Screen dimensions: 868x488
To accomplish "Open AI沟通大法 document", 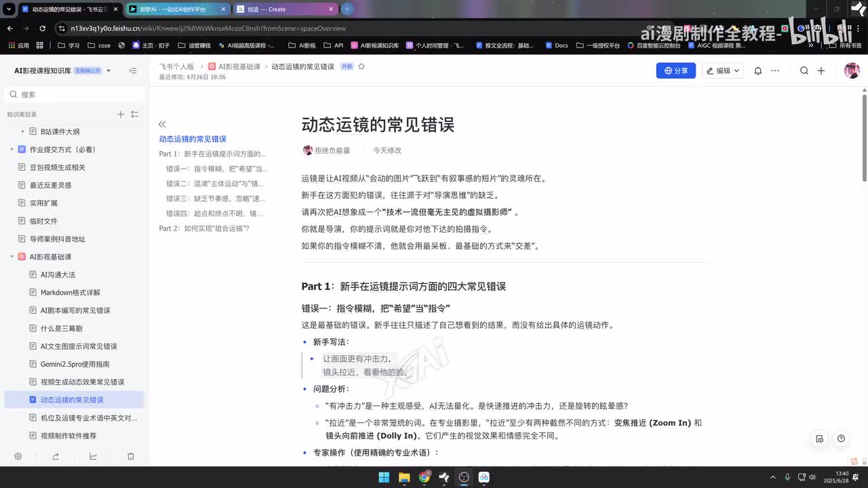I will coord(58,274).
